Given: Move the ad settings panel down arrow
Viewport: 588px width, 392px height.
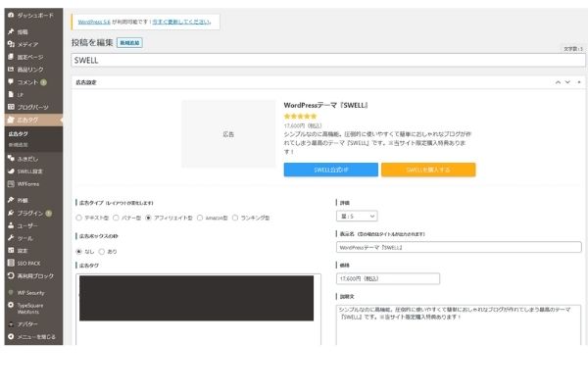Looking at the screenshot, I should click(x=567, y=82).
